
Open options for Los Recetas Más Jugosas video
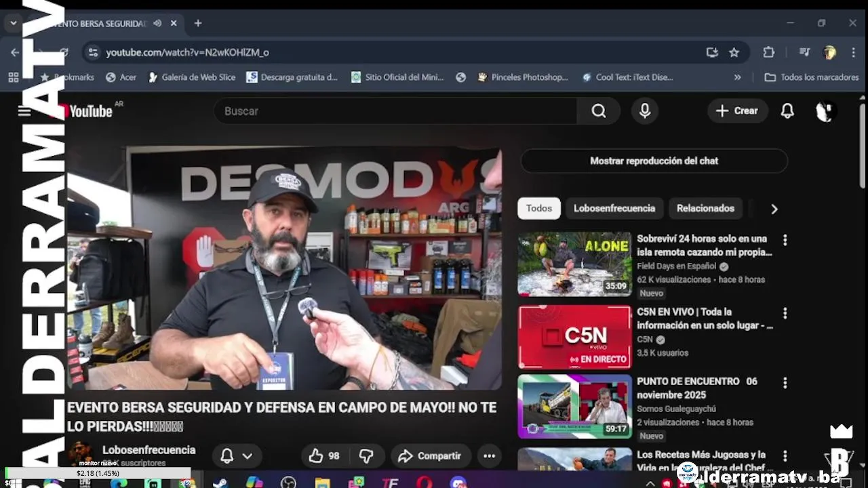(785, 456)
